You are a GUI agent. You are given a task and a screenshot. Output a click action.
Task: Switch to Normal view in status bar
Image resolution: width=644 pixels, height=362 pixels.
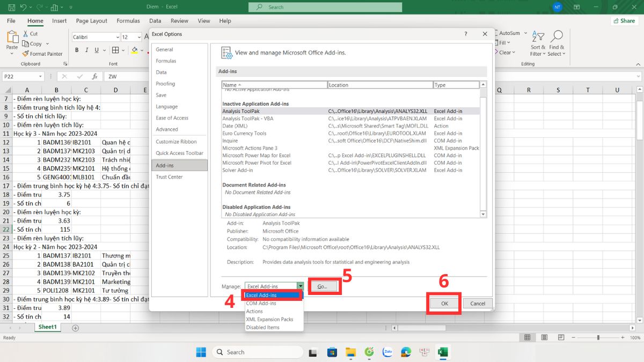click(528, 337)
